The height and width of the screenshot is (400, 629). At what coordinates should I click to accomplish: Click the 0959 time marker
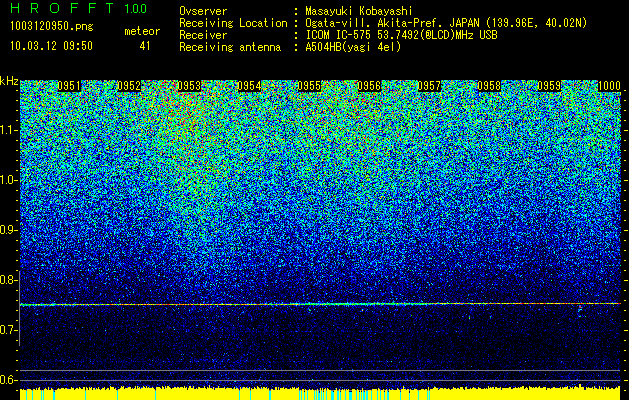coord(549,86)
